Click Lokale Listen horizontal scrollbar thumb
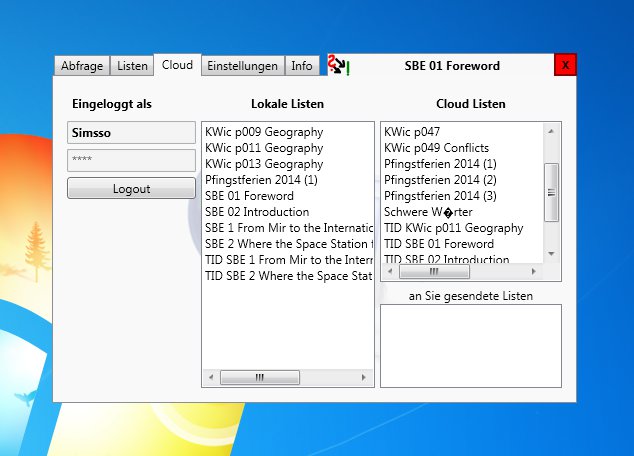 click(x=260, y=377)
